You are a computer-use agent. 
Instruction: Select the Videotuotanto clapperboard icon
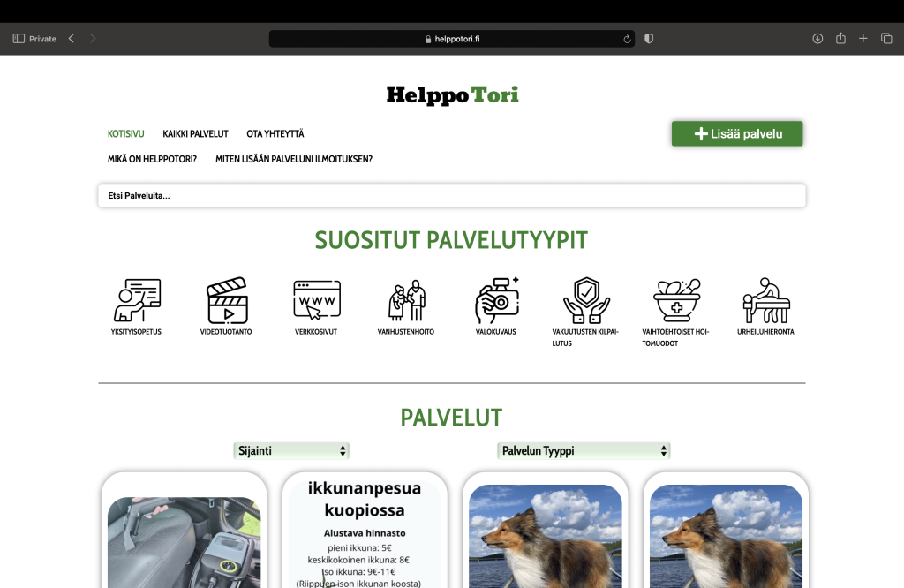coord(227,300)
